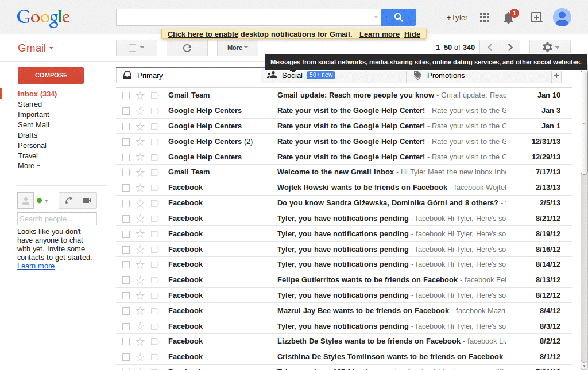588x370 pixels.
Task: Click the blue search magnifier button
Action: [x=399, y=17]
